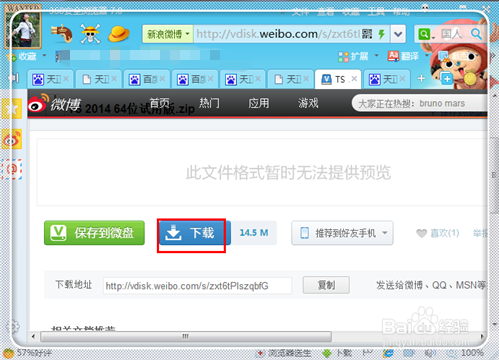This screenshot has width=499, height=360.
Task: Open the 下载 download manager in status bar
Action: click(337, 353)
